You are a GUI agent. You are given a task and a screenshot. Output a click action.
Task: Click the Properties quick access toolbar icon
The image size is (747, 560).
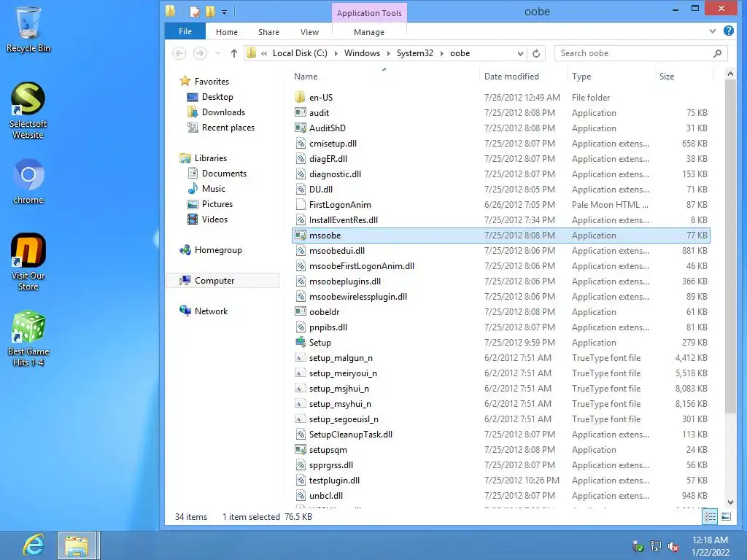coord(194,12)
